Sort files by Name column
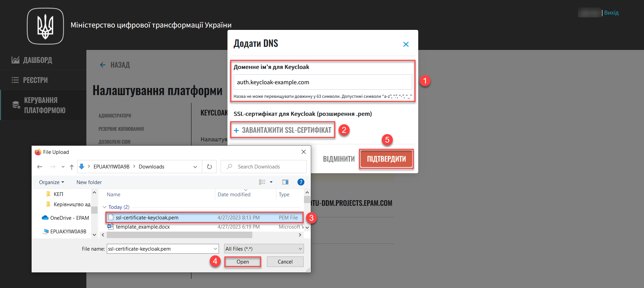 (114, 195)
